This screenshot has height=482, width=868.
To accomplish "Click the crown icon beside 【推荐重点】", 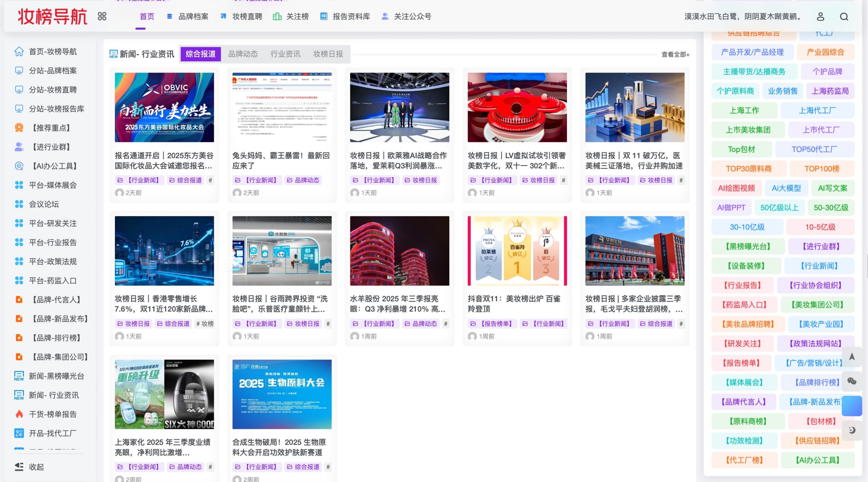I will coord(20,128).
